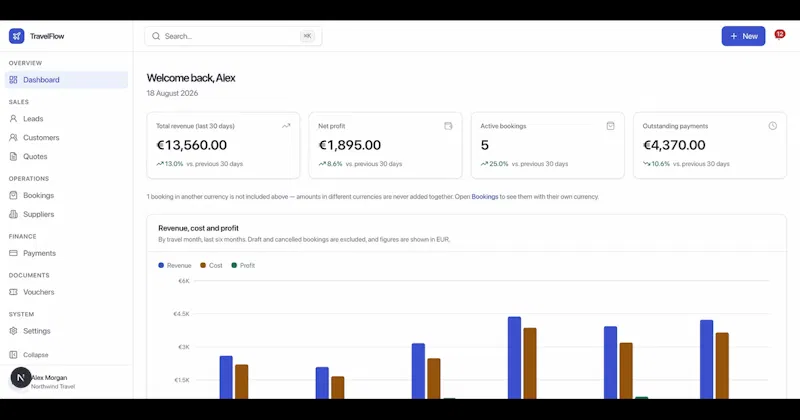Click the Active bookings count 5
The image size is (800, 420).
[485, 145]
